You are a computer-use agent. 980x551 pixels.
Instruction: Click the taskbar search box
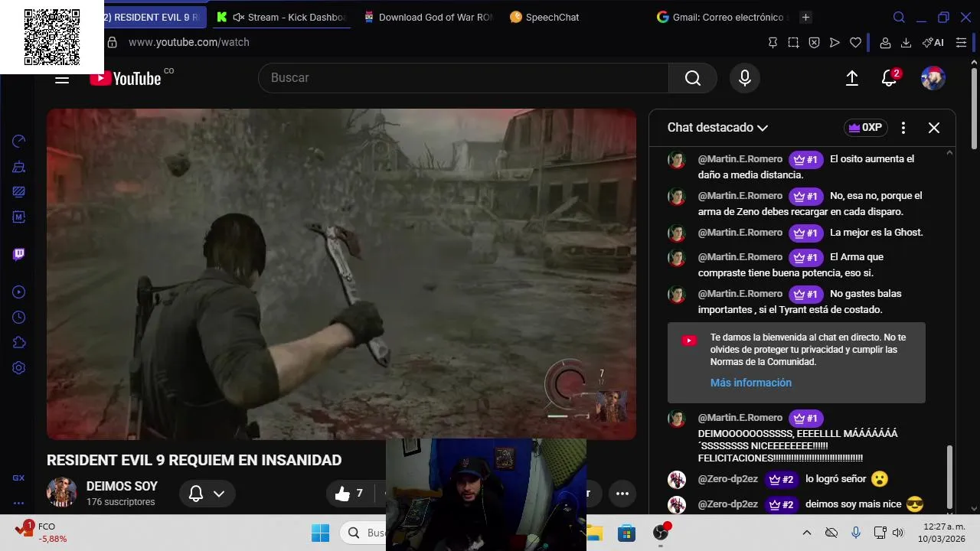click(363, 533)
